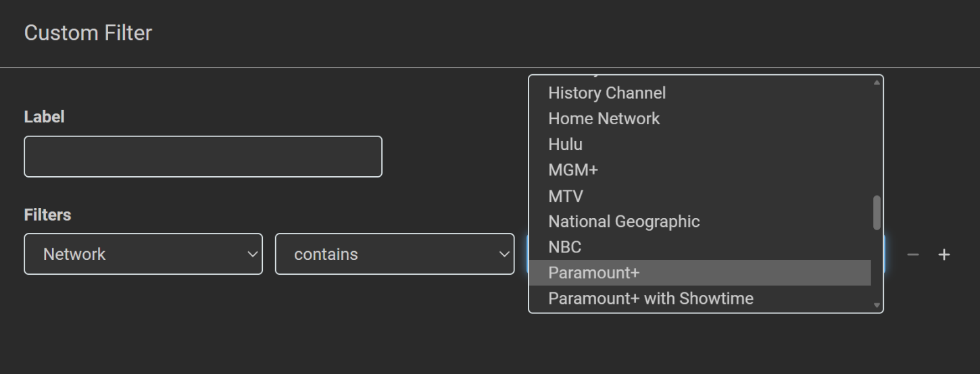Choose National Geographic from the list
Image resolution: width=980 pixels, height=374 pixels.
624,221
